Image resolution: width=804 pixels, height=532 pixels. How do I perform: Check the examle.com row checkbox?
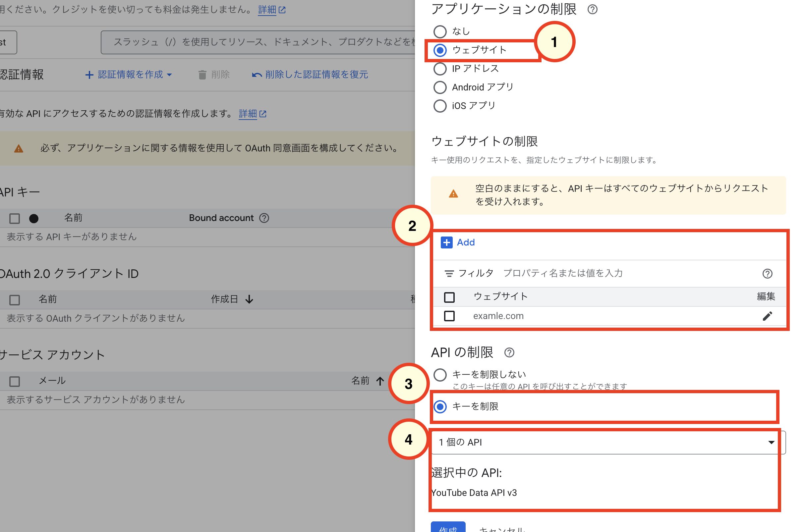[449, 316]
